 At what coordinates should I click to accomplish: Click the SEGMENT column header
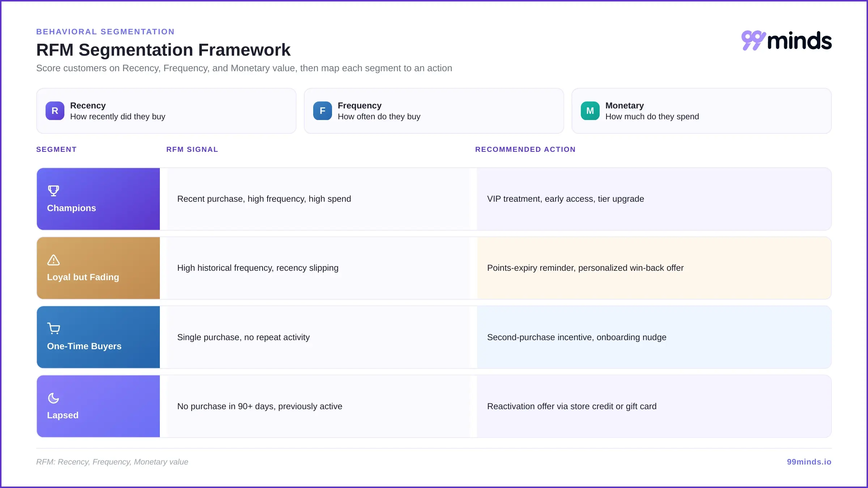56,149
